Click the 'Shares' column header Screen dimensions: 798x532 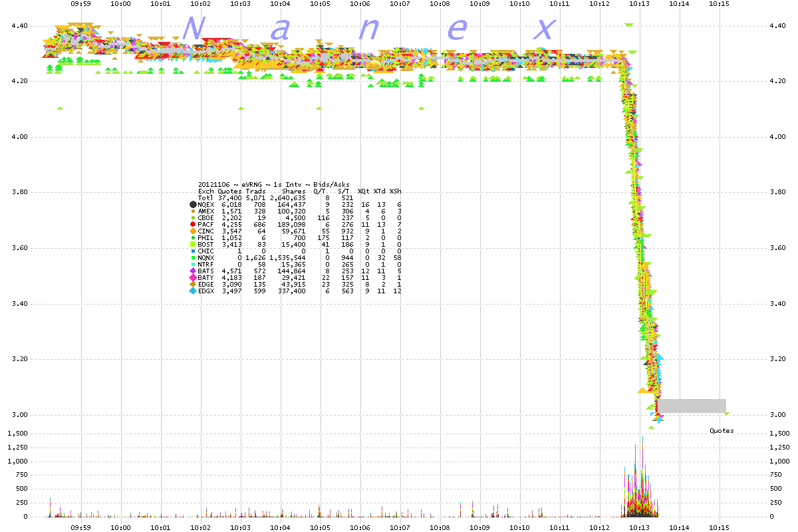pos(295,191)
